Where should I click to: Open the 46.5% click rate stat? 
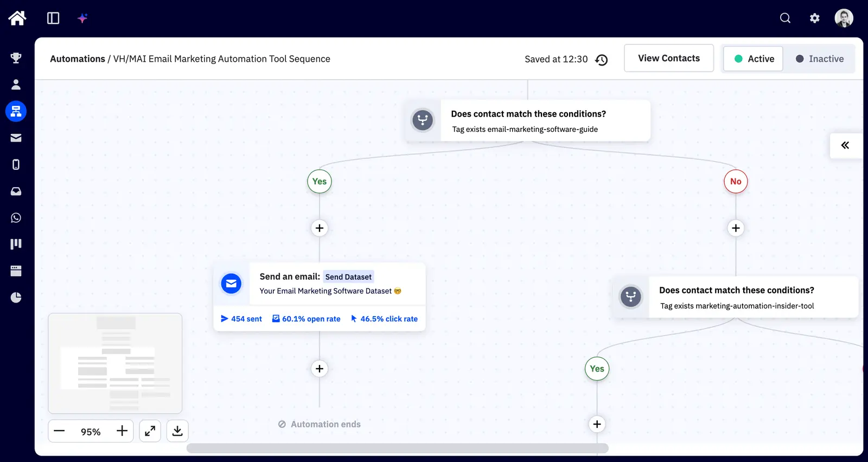pos(384,319)
